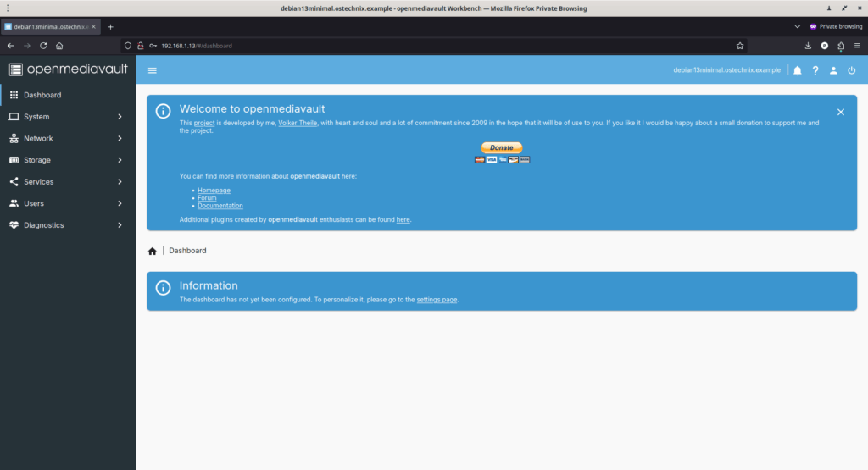Click the Storage drive icon
868x470 pixels.
coord(14,160)
